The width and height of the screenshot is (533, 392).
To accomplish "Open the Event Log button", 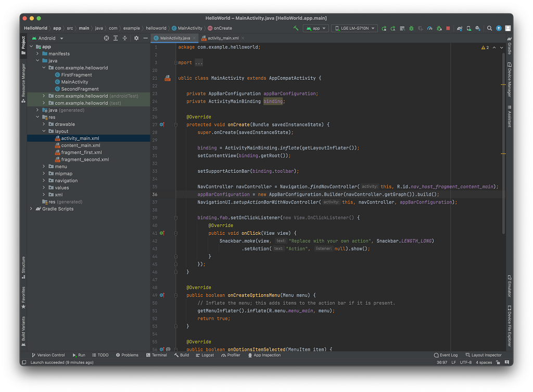I will point(446,355).
